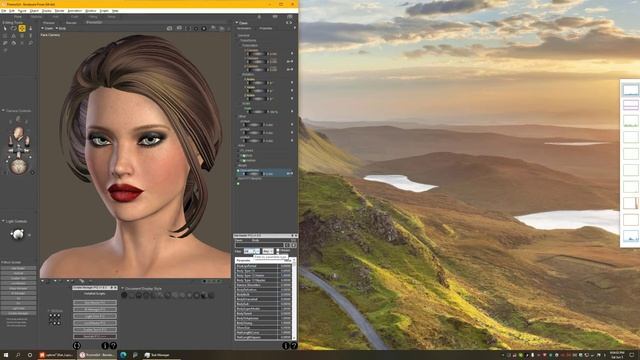640x360 pixels.
Task: Collapse the Light Controls panel
Action: click(x=3, y=221)
